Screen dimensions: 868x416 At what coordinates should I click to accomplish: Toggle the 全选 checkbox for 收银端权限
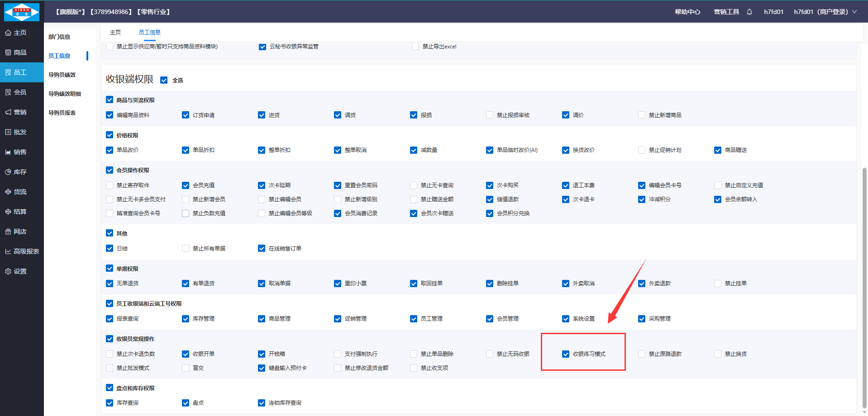[164, 80]
